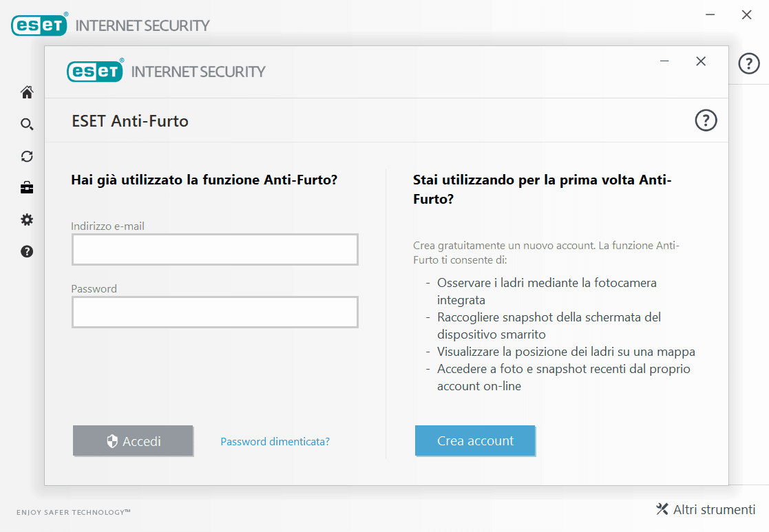Click the Crea account button
Viewport: 769px width, 532px height.
475,441
